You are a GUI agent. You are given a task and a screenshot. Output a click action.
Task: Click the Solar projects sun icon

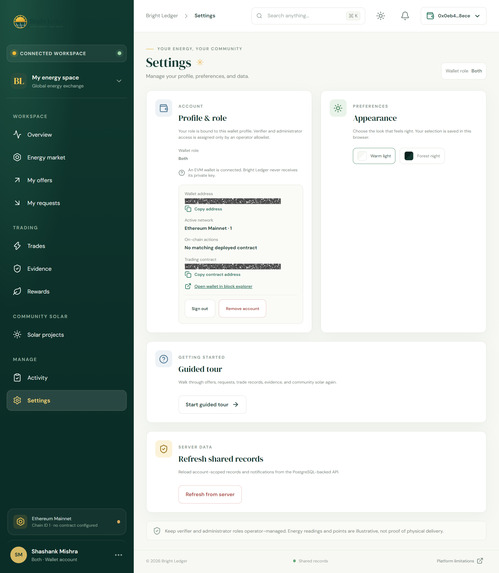click(17, 334)
